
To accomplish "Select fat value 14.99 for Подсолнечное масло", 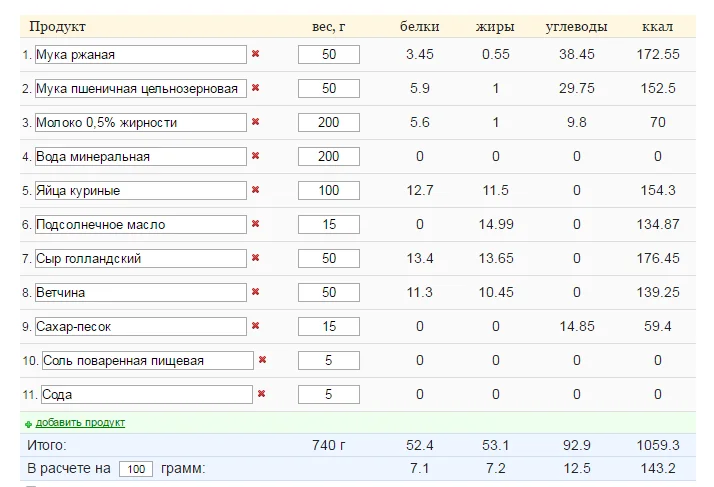I will tap(495, 224).
